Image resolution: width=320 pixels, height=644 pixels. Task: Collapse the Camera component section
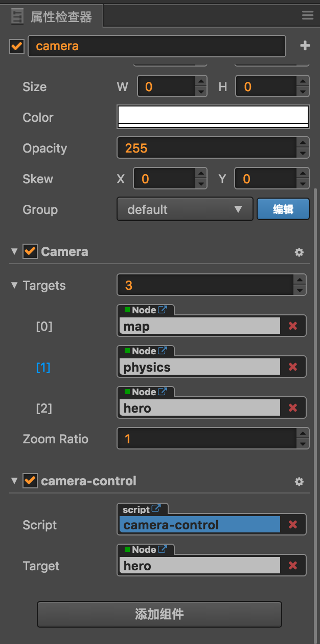[x=14, y=251]
